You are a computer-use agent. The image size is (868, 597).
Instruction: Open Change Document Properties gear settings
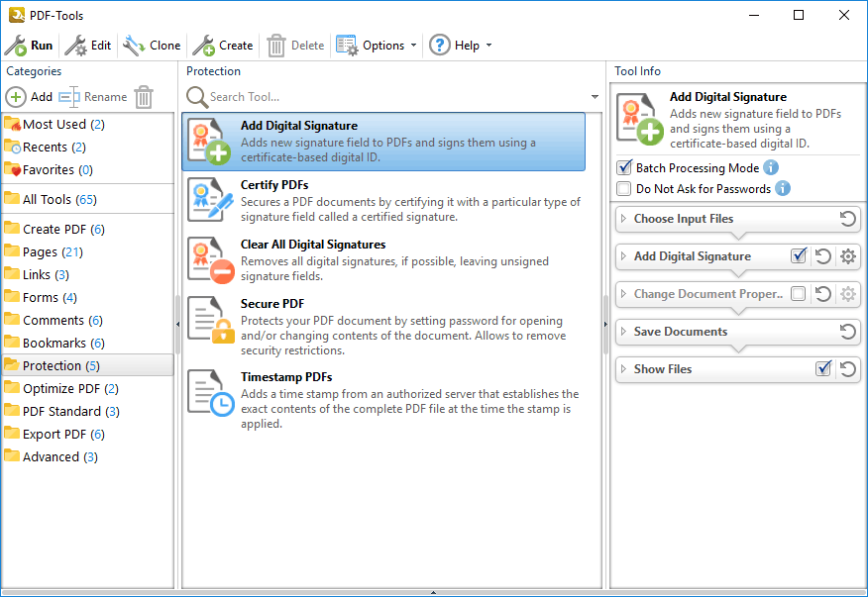[x=847, y=294]
